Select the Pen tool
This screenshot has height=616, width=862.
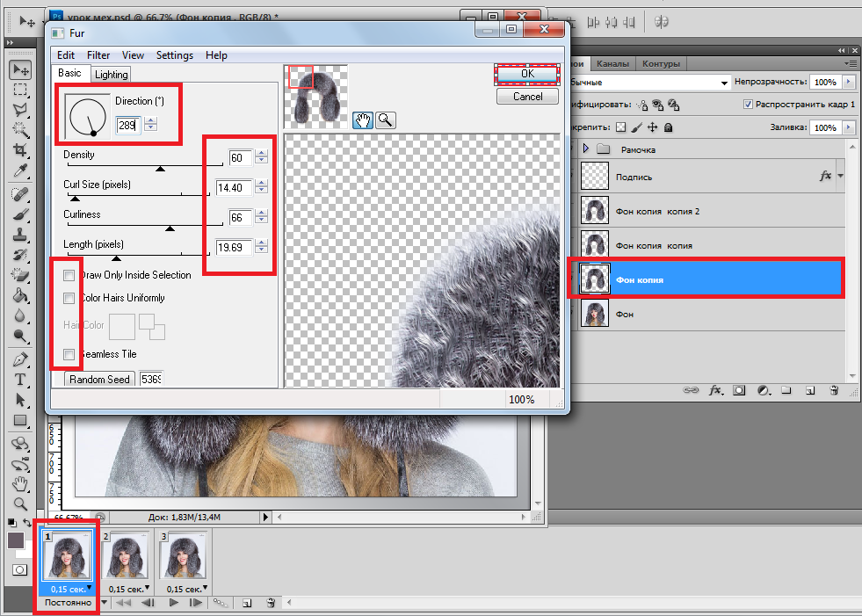coord(20,359)
